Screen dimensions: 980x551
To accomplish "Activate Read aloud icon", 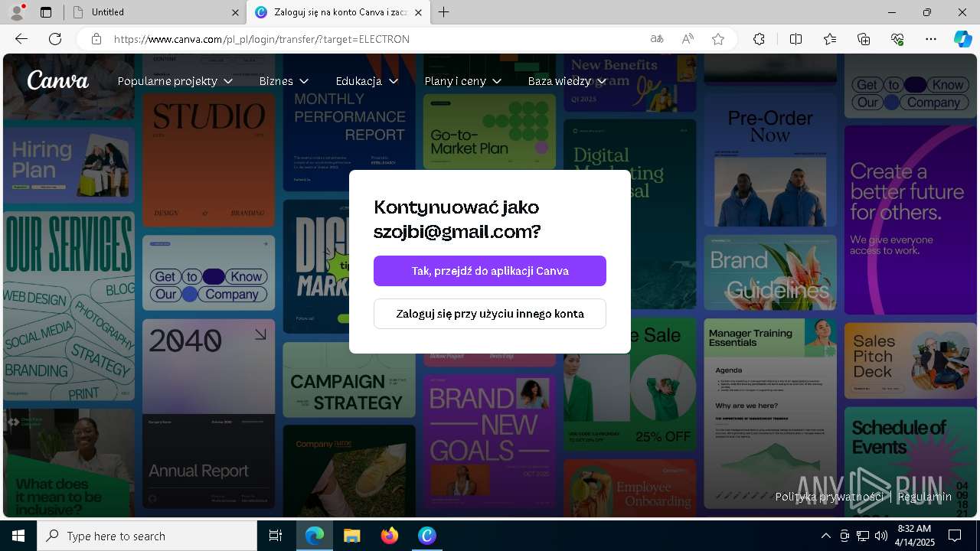I will click(x=688, y=39).
